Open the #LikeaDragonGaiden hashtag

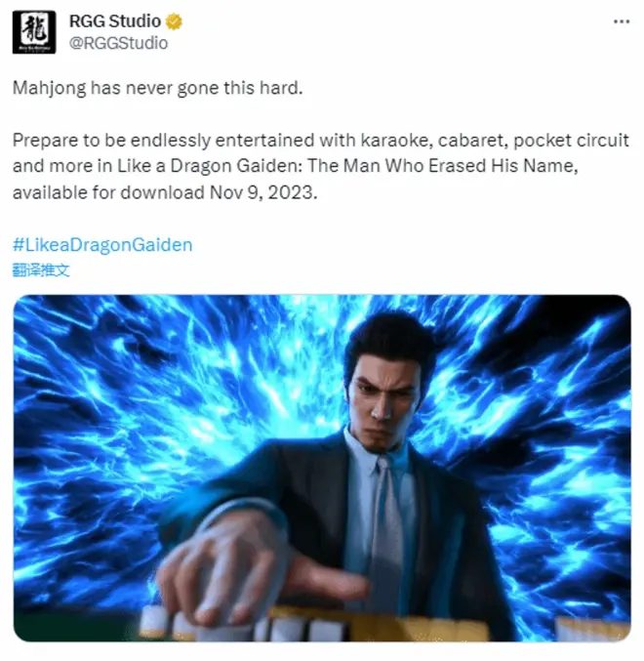click(x=102, y=245)
